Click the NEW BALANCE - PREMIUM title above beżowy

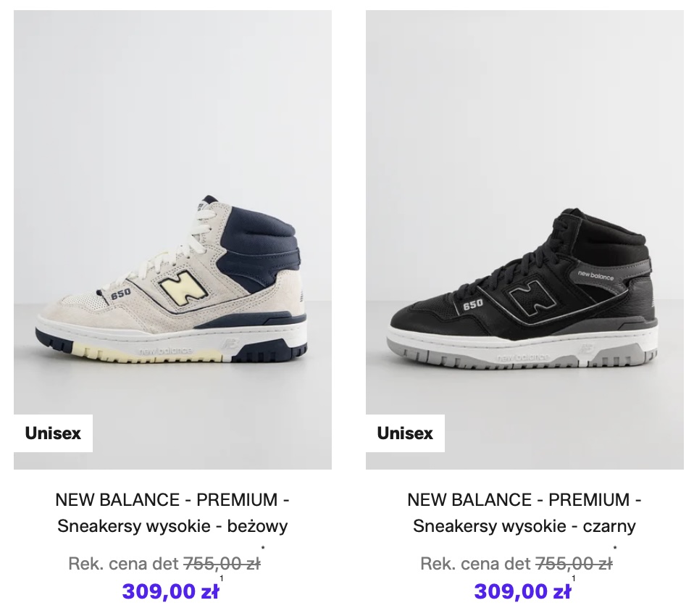coord(172,500)
